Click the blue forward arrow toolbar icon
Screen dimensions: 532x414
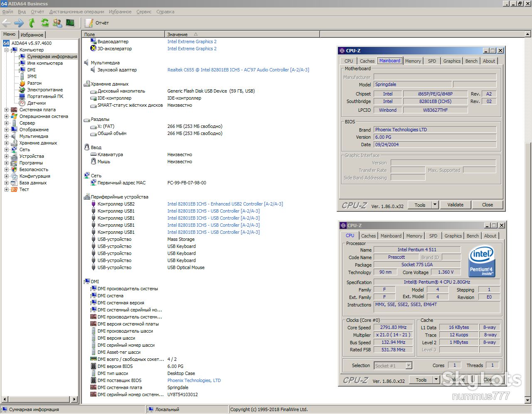click(19, 23)
